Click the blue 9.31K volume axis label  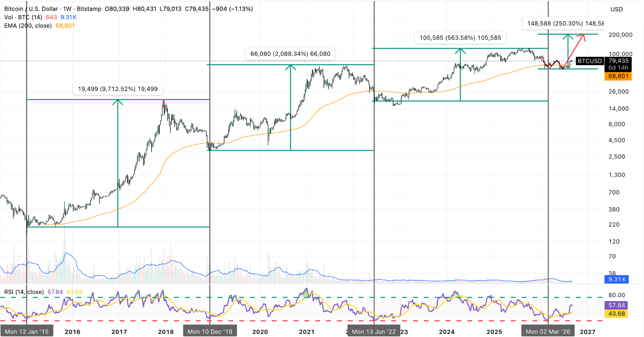tap(617, 279)
